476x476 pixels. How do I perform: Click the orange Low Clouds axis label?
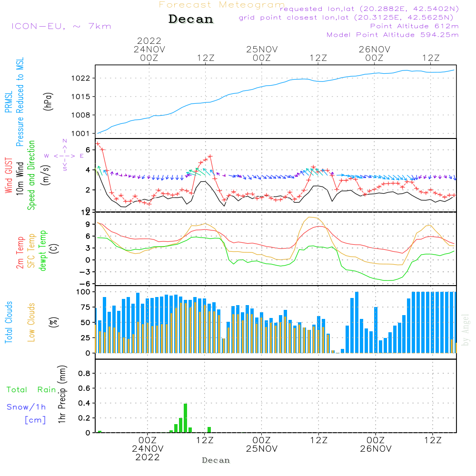31,322
